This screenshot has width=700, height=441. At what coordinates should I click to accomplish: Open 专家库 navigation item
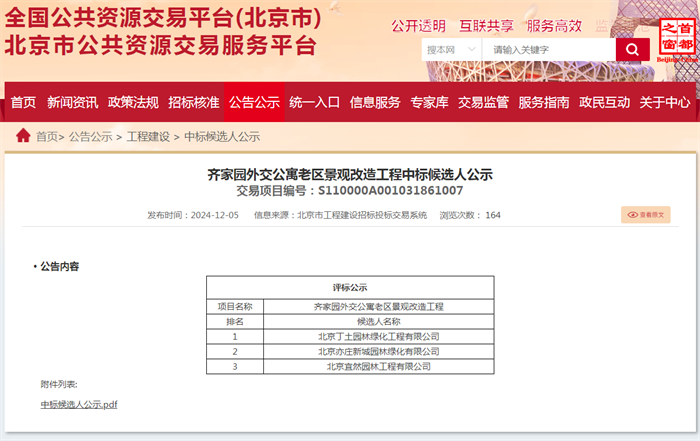point(429,102)
